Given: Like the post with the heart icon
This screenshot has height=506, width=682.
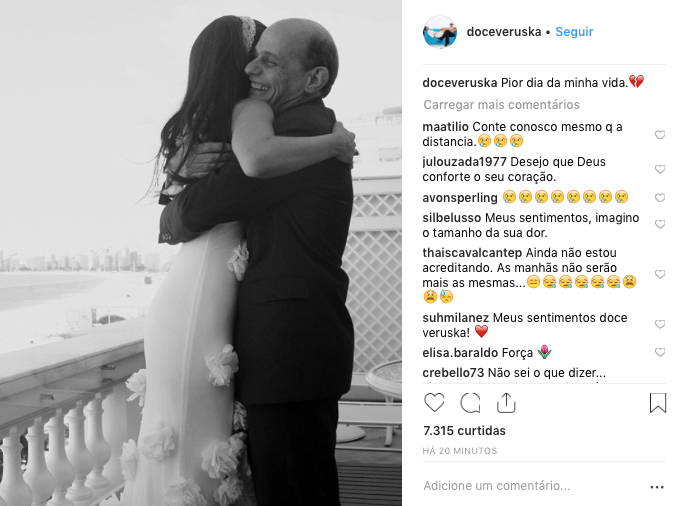Looking at the screenshot, I should click(434, 402).
